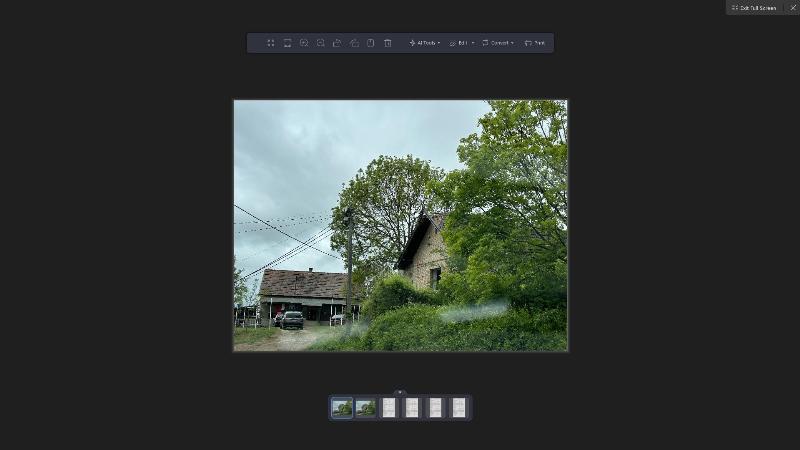800x450 pixels.
Task: Select the third thumbnail, first document page
Action: pos(389,408)
